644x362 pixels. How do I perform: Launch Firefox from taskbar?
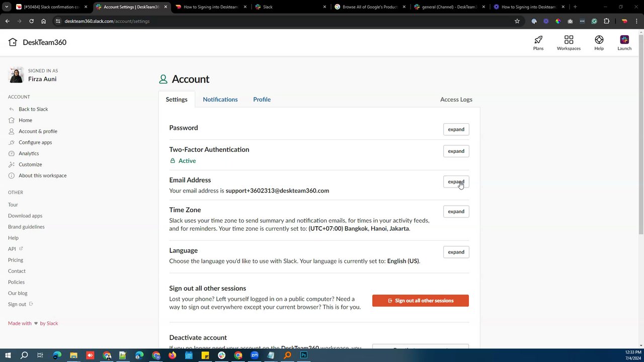(172, 355)
